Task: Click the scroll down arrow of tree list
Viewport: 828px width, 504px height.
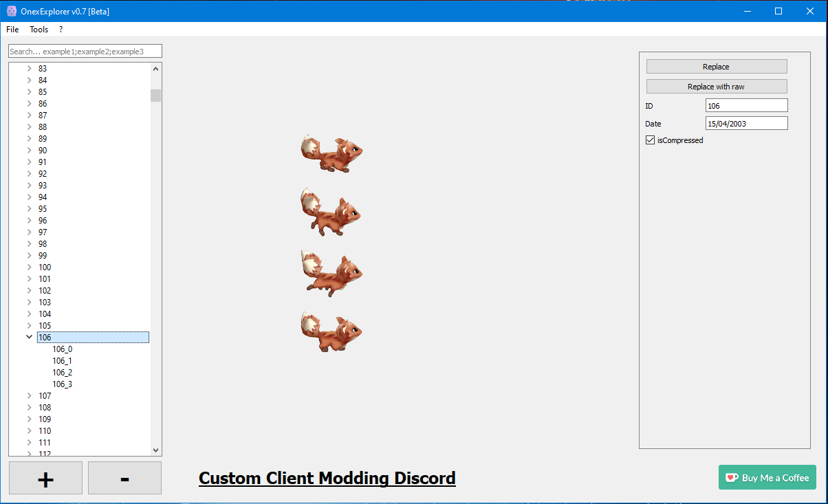Action: tap(156, 450)
